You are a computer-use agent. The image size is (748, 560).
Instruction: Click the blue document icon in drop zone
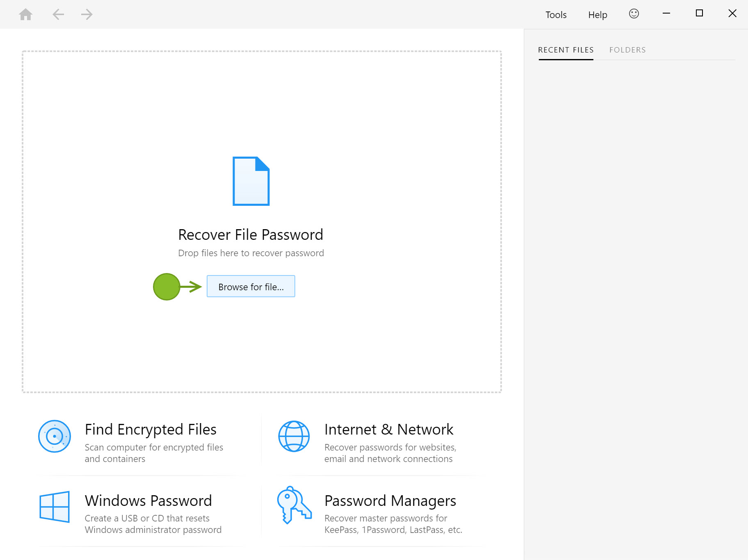[251, 181]
